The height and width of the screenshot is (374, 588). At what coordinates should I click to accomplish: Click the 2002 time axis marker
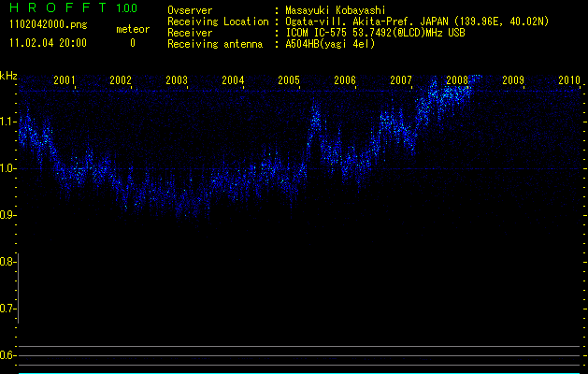[121, 79]
